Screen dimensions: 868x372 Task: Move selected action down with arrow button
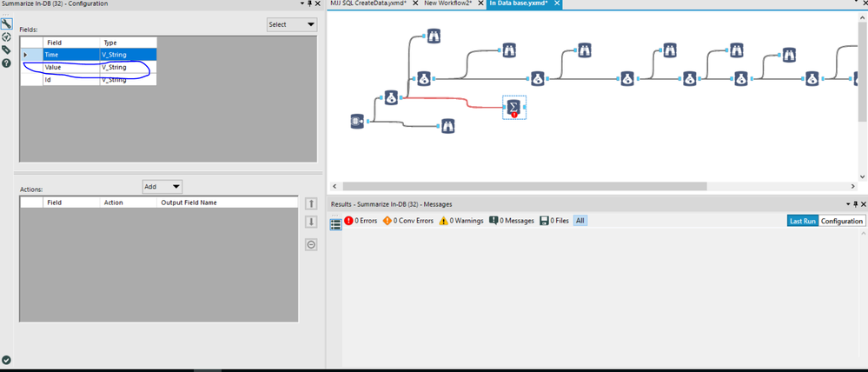click(311, 222)
